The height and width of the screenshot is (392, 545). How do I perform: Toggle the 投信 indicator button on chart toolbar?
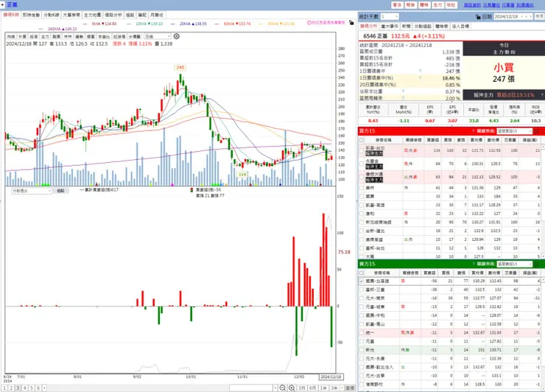tap(34, 36)
